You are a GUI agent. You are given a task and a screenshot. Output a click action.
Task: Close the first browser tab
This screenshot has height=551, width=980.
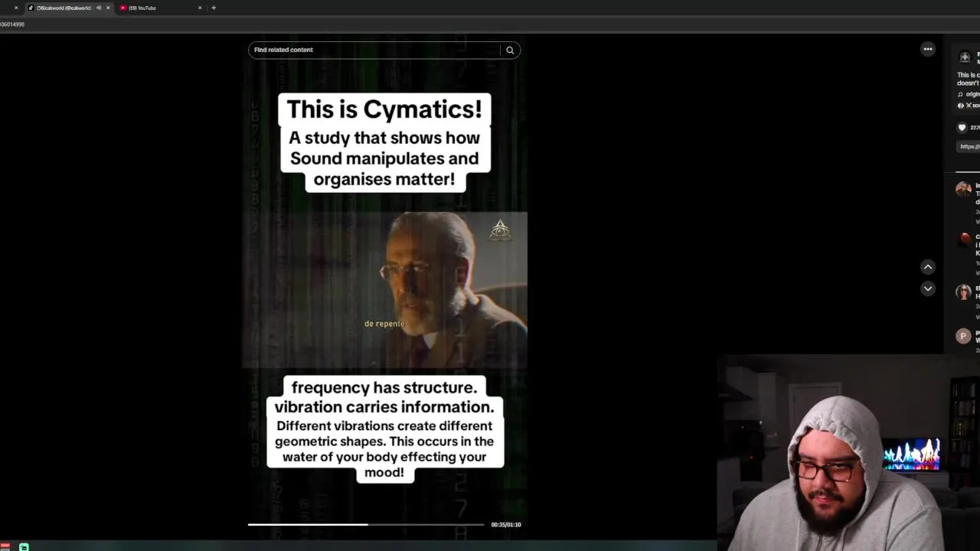[16, 8]
